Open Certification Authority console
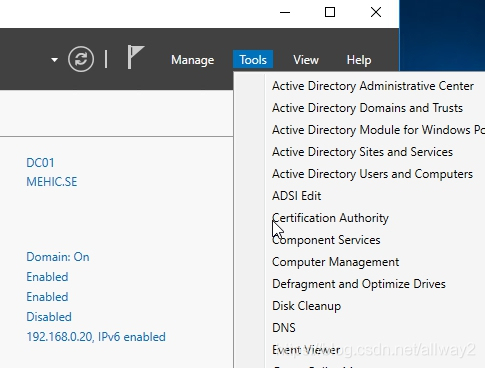 [330, 218]
